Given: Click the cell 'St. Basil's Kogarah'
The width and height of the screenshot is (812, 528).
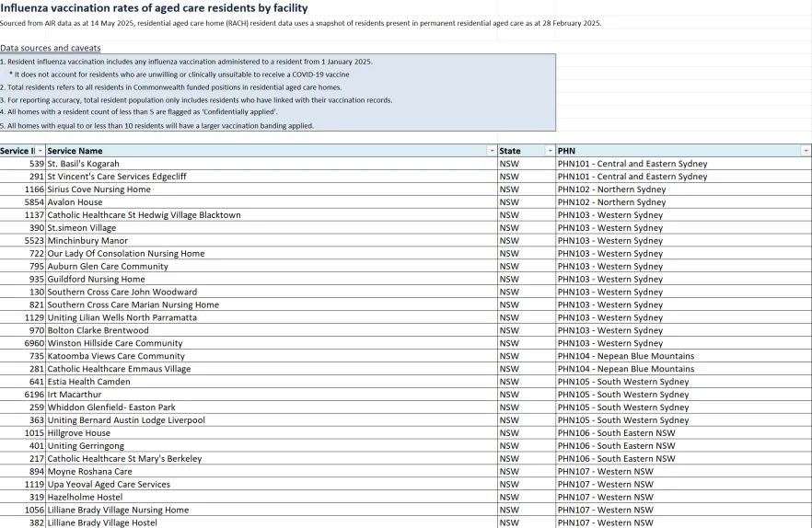Looking at the screenshot, I should coord(272,164).
